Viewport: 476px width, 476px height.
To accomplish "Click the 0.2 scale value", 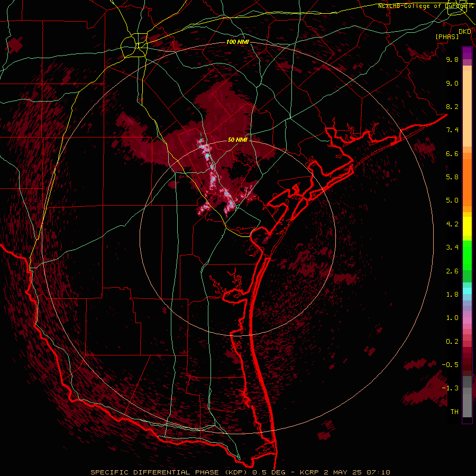I will [x=452, y=342].
